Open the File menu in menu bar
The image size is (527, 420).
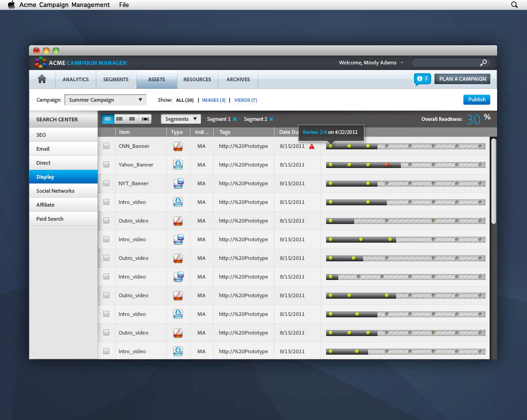point(124,5)
